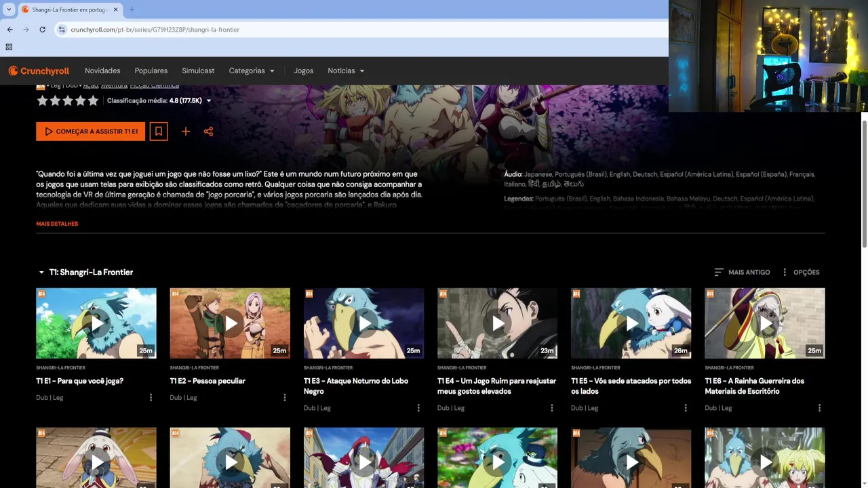Click the page vertical scrollbar
The height and width of the screenshot is (488, 868).
[864, 183]
